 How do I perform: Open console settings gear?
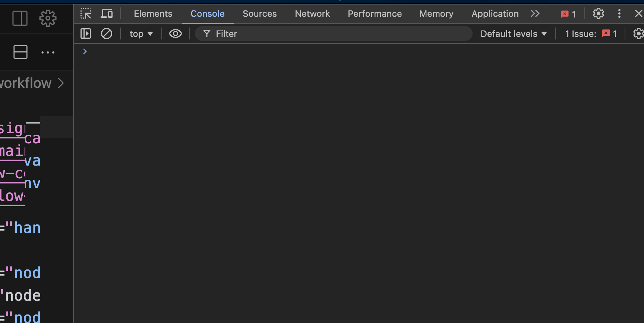point(638,34)
